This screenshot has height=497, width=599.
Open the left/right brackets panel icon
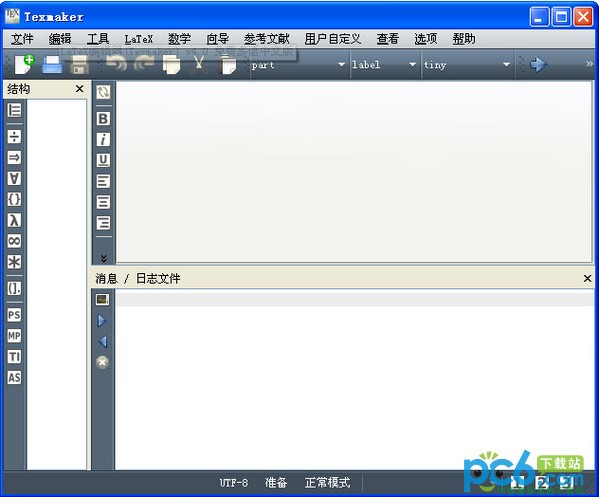pos(15,288)
